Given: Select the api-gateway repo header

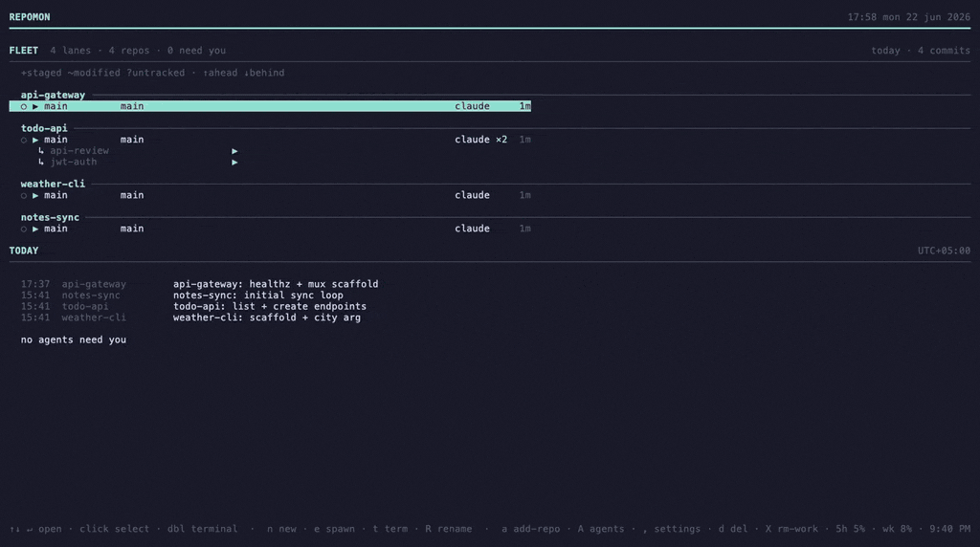Looking at the screenshot, I should (54, 95).
